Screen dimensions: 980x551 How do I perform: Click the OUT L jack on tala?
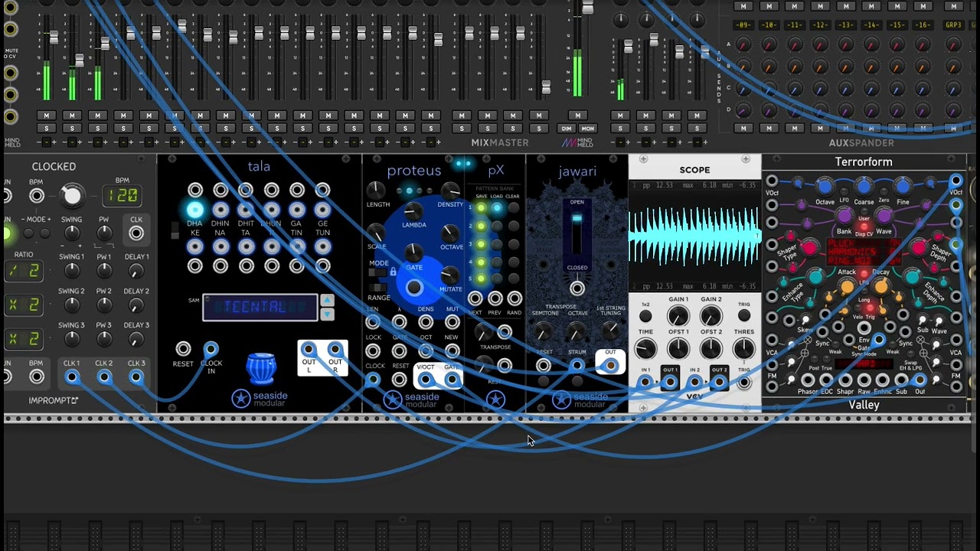coord(309,350)
